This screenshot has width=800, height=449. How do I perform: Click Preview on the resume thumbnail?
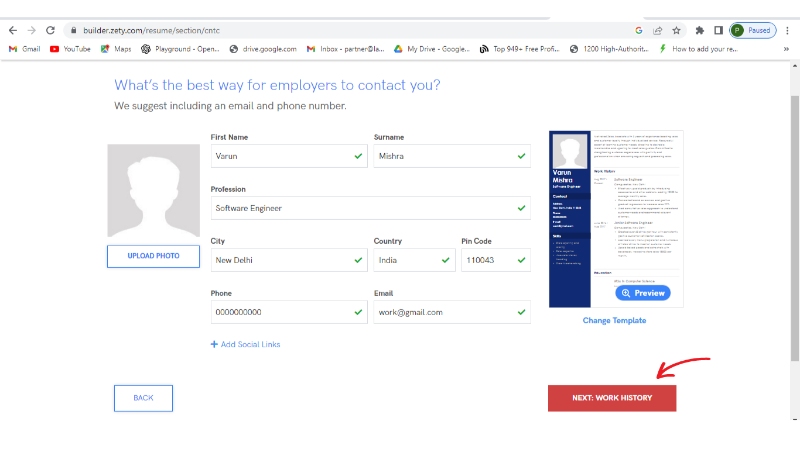click(642, 293)
